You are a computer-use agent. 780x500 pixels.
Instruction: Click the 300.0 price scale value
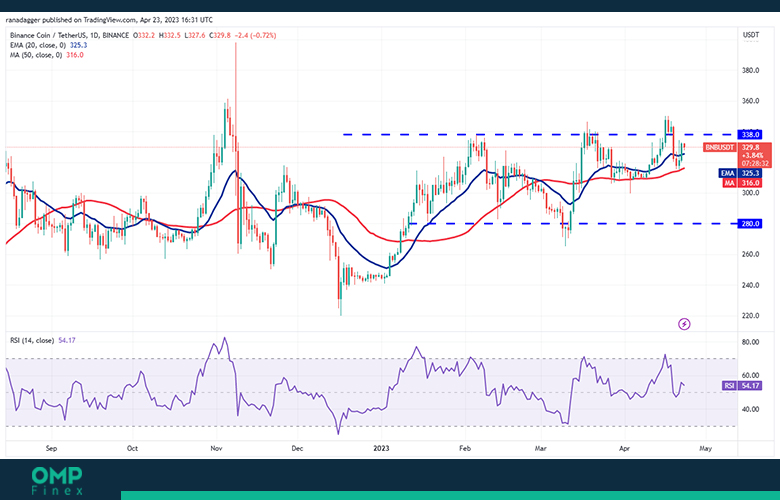point(751,193)
